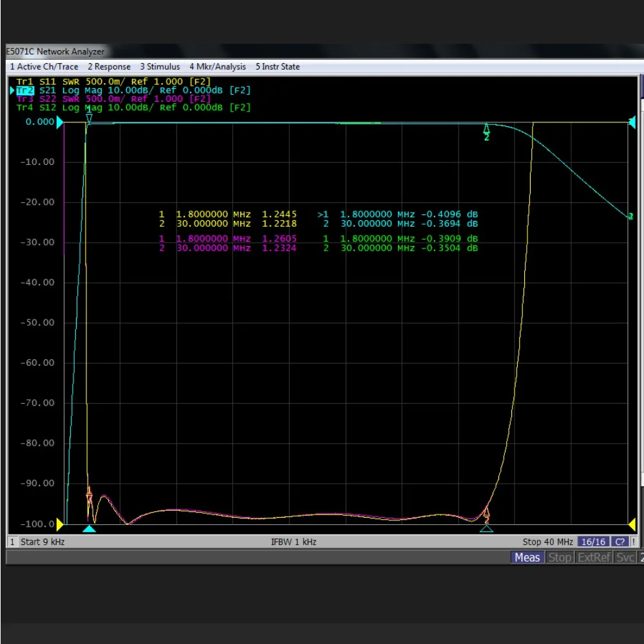Click the filled cyan marker 1 stimulus triangle

click(x=89, y=529)
